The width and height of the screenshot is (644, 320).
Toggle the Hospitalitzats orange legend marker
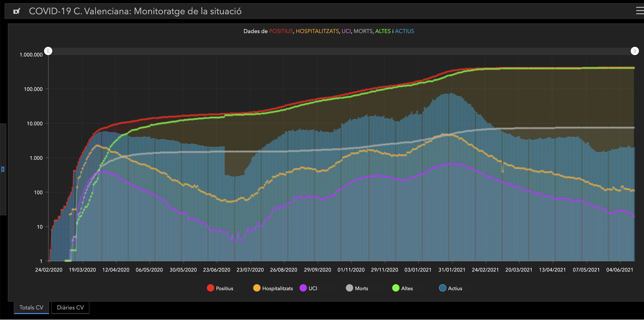coord(257,288)
